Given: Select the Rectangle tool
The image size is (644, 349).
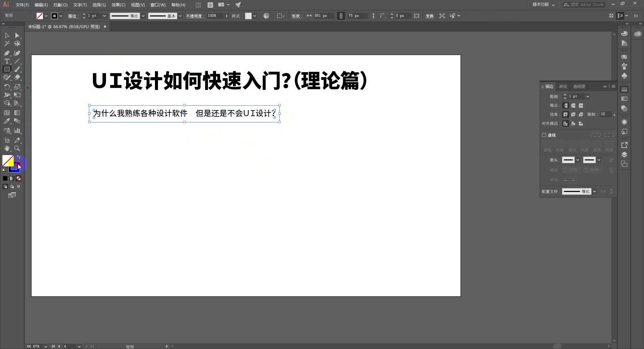Looking at the screenshot, I should (7, 69).
